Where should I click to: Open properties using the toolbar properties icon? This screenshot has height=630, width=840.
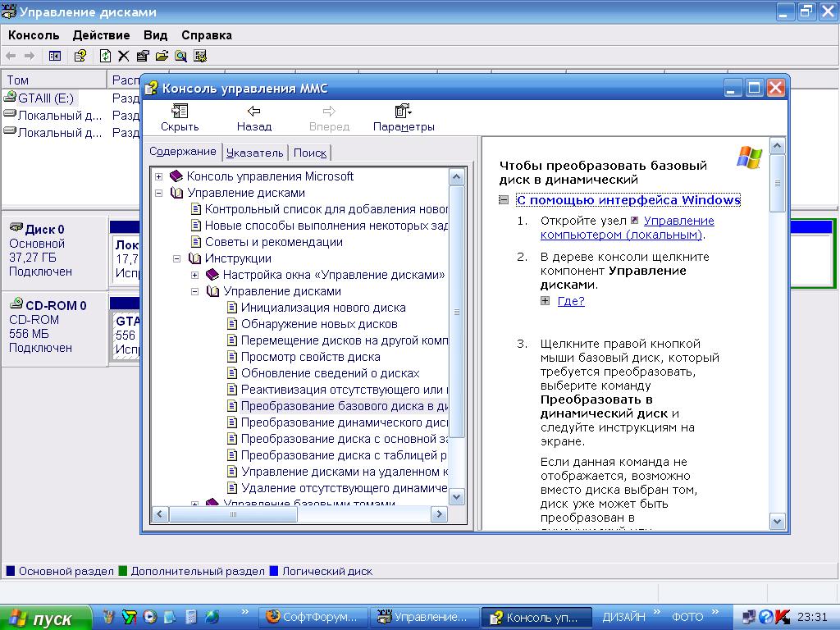pos(143,56)
